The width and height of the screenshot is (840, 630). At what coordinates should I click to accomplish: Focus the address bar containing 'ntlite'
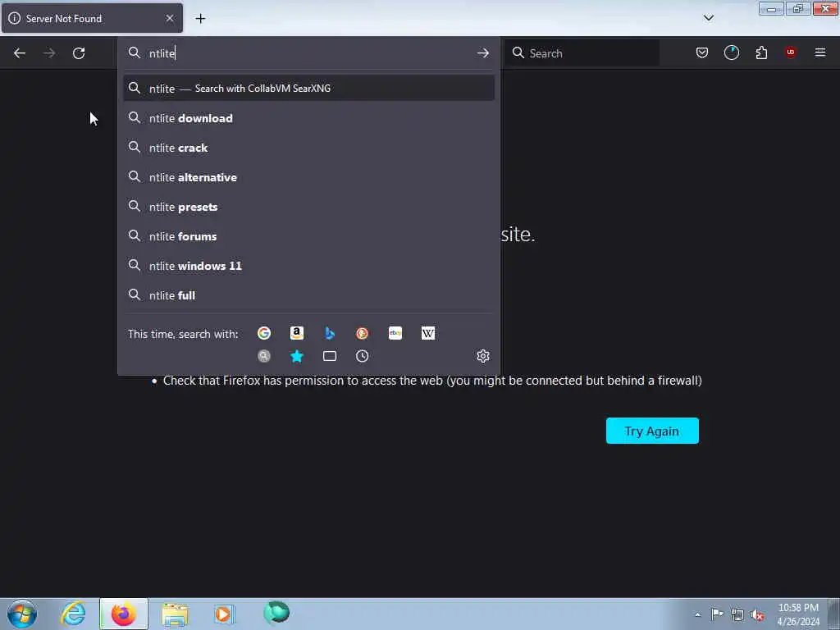(x=309, y=53)
